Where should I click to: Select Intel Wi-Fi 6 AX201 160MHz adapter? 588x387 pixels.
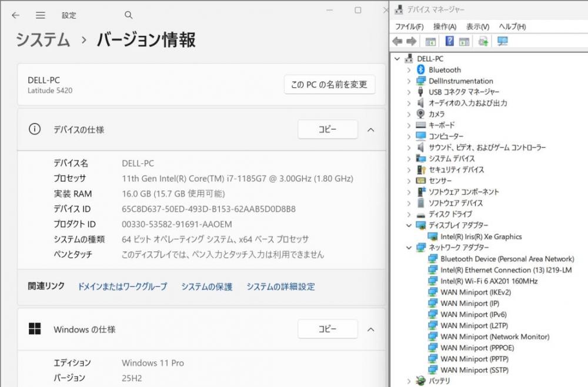pyautogui.click(x=489, y=281)
